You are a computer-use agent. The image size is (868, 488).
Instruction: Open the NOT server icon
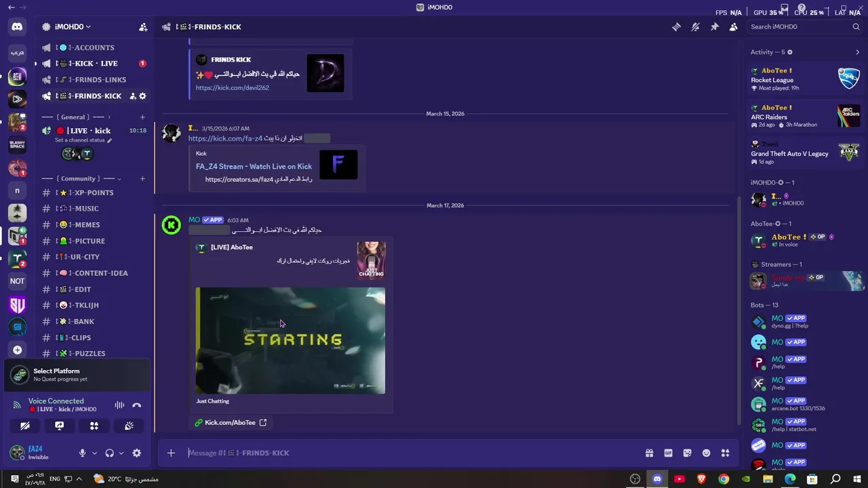tap(17, 281)
